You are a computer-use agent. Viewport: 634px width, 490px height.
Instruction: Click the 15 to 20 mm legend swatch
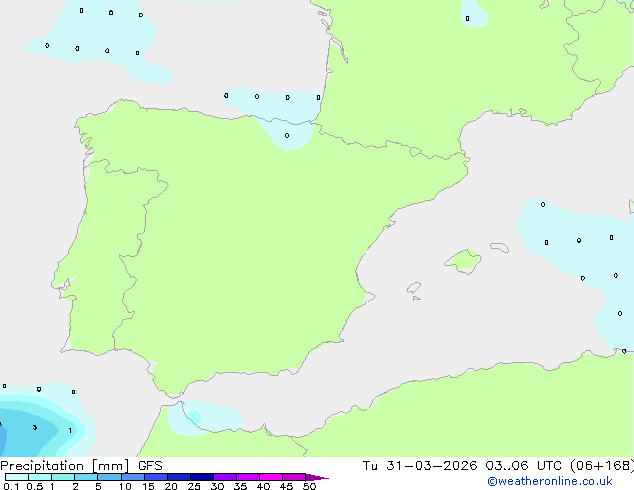click(x=156, y=477)
